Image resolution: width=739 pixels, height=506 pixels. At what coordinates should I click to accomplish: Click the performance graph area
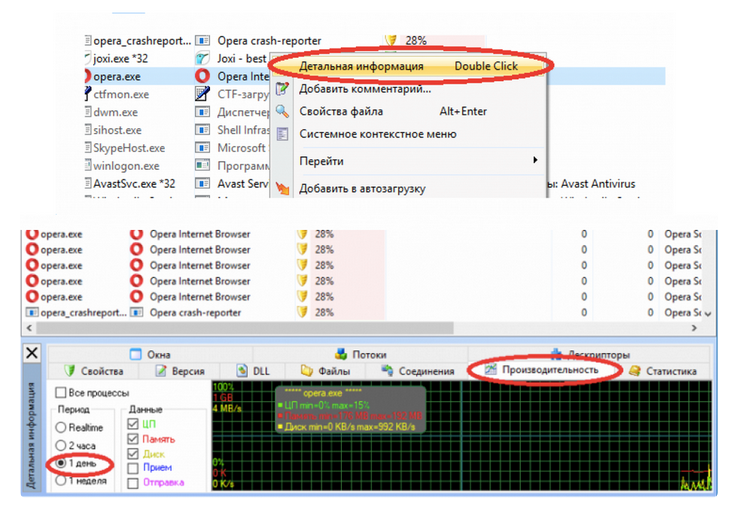pyautogui.click(x=462, y=436)
